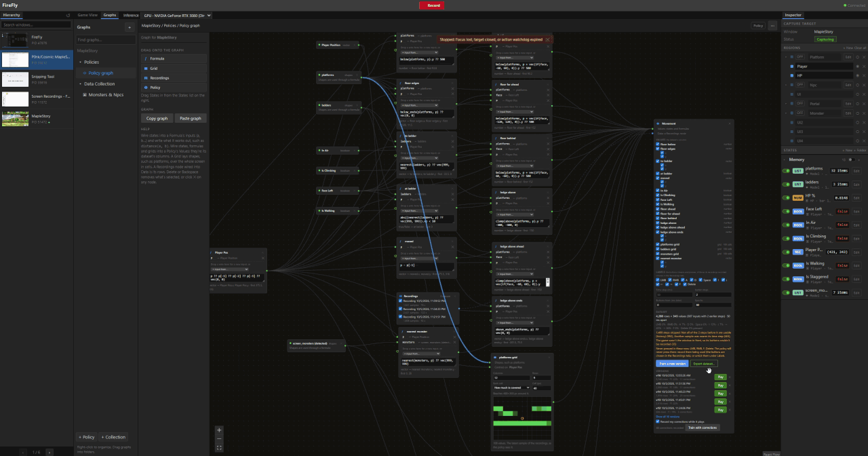Add a new Policy at bottom

pyautogui.click(x=86, y=437)
